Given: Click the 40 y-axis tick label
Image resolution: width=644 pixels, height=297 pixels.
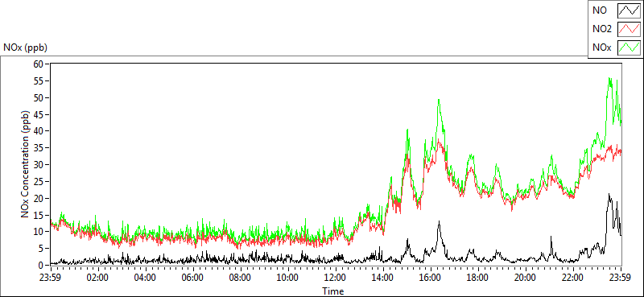Looking at the screenshot, I should tap(39, 131).
